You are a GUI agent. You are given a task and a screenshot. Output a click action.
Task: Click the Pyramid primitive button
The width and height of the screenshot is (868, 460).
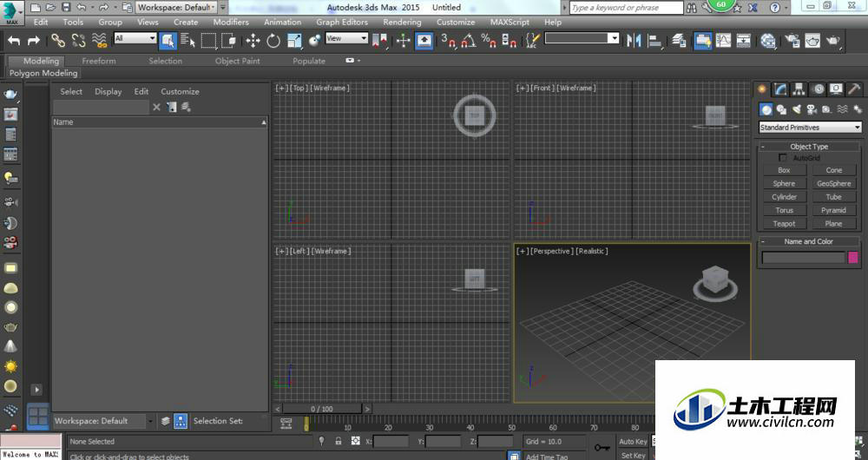point(833,210)
